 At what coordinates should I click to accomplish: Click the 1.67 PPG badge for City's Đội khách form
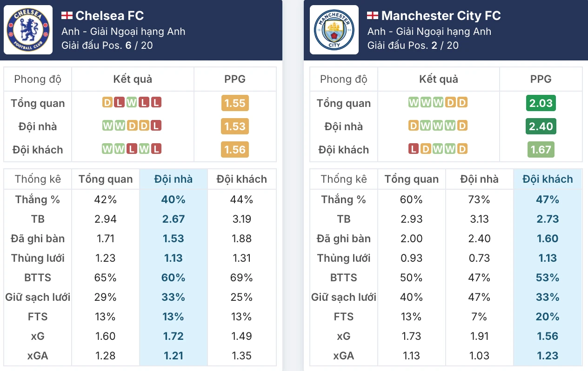(x=541, y=150)
